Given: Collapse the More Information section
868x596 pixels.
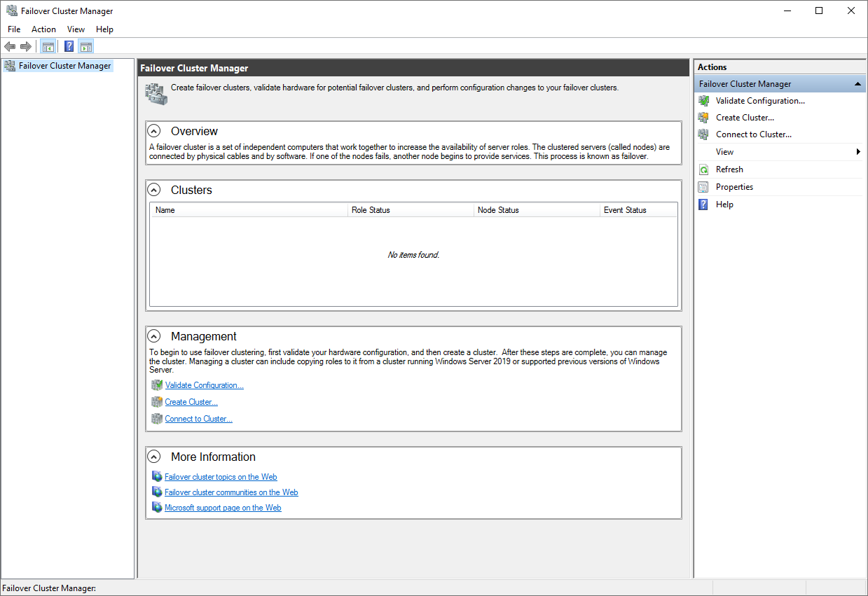Looking at the screenshot, I should (154, 457).
